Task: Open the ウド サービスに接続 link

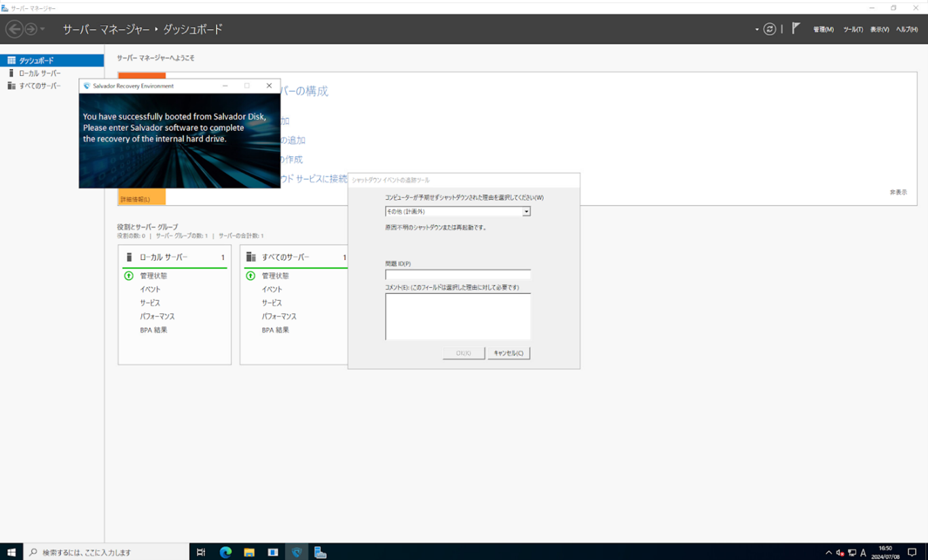Action: point(314,179)
